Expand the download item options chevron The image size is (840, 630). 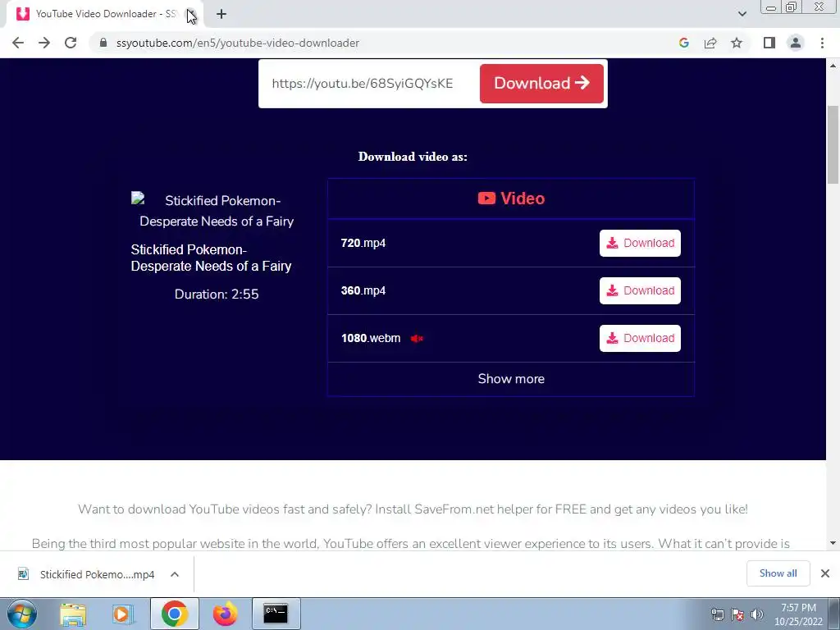point(175,574)
